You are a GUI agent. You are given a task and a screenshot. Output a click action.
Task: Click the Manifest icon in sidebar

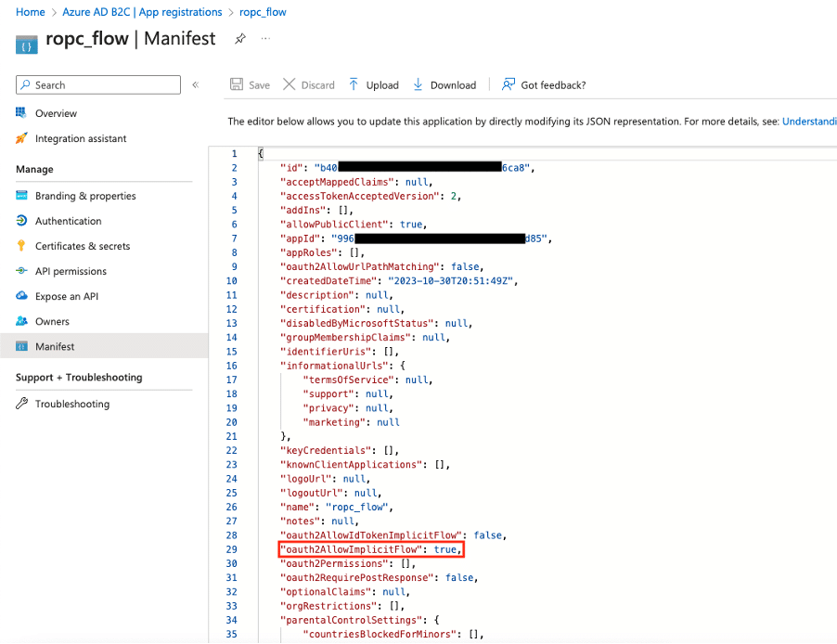[x=21, y=346]
